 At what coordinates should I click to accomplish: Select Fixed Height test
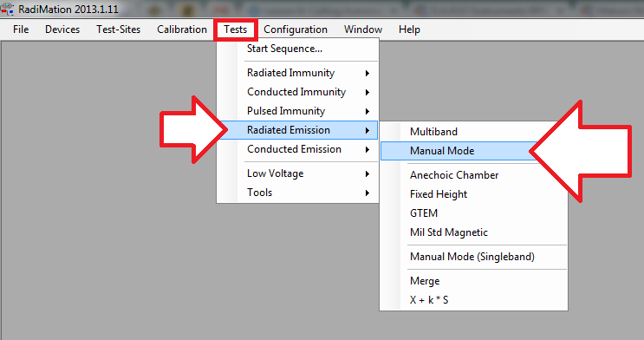pyautogui.click(x=473, y=194)
